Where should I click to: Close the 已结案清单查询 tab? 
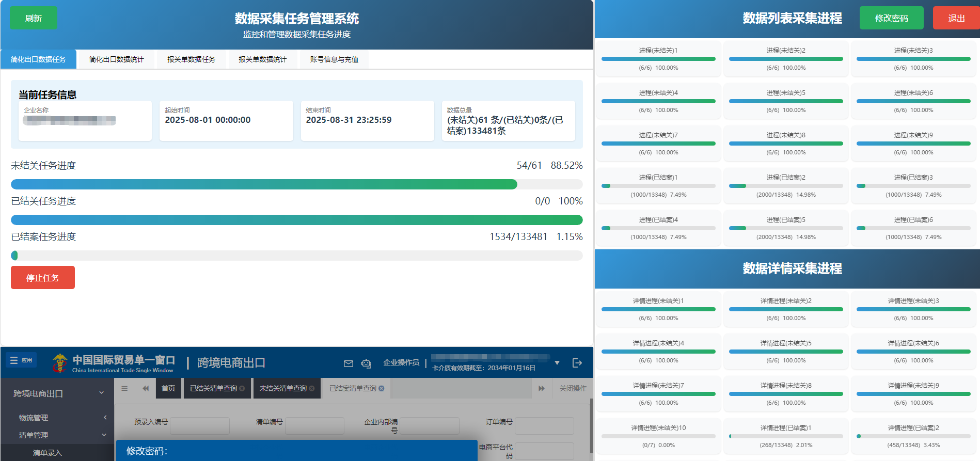click(x=382, y=388)
